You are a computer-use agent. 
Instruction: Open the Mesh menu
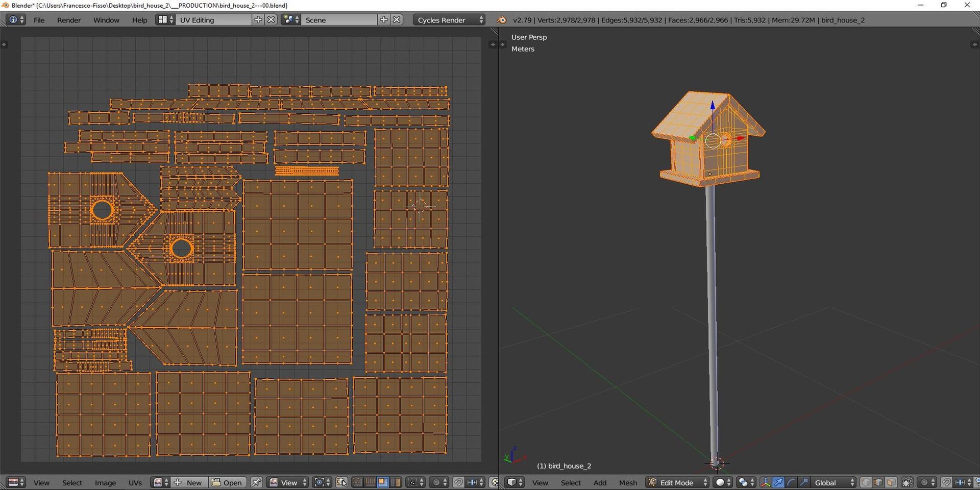628,482
